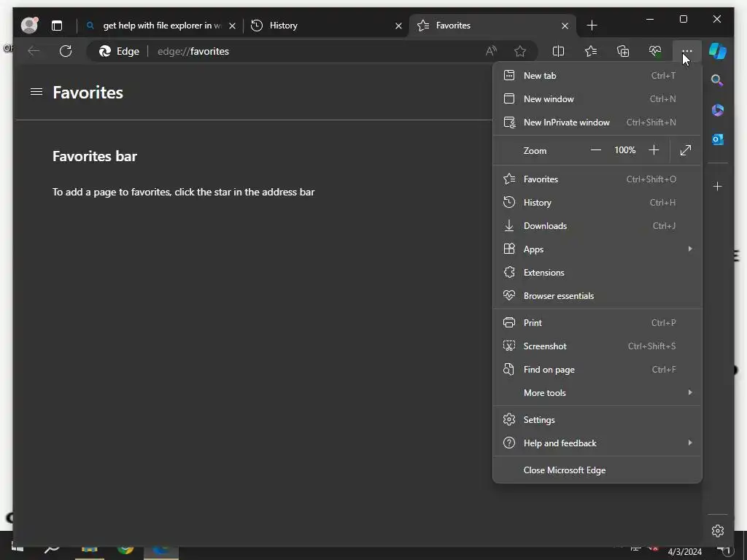Select Browser essentials menu item
747x560 pixels.
(x=597, y=296)
